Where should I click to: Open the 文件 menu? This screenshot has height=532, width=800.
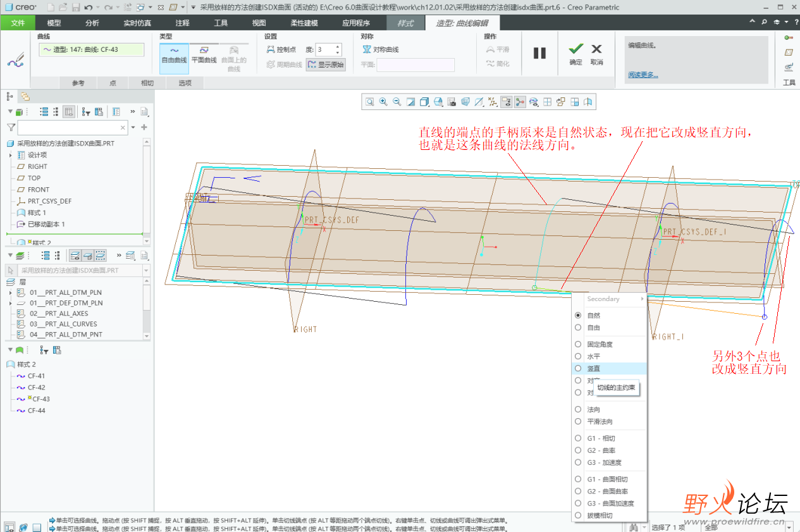click(18, 23)
